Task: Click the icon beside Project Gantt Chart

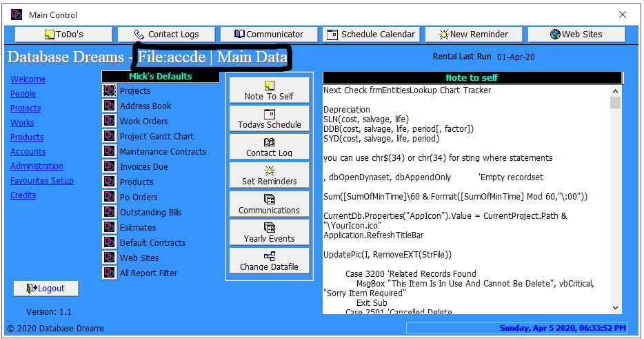Action: coord(109,136)
